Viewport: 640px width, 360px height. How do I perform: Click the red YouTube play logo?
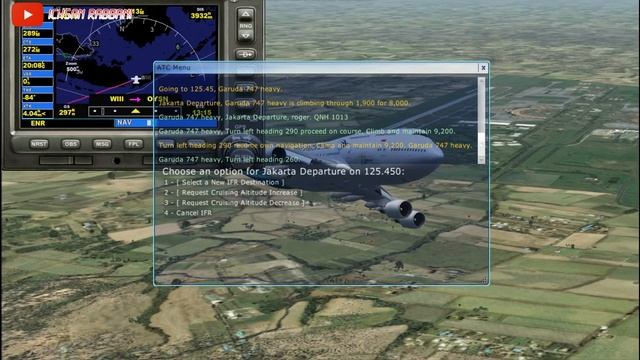[x=27, y=14]
